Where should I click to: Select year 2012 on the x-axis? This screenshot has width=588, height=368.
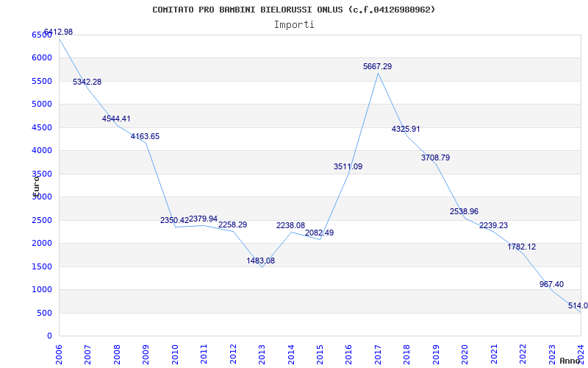(x=233, y=354)
